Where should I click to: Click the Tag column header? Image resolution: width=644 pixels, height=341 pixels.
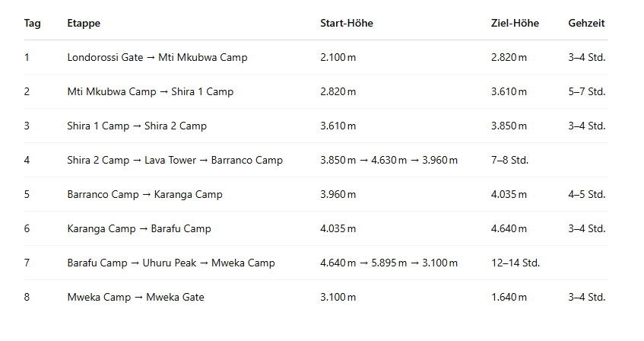[x=32, y=24]
